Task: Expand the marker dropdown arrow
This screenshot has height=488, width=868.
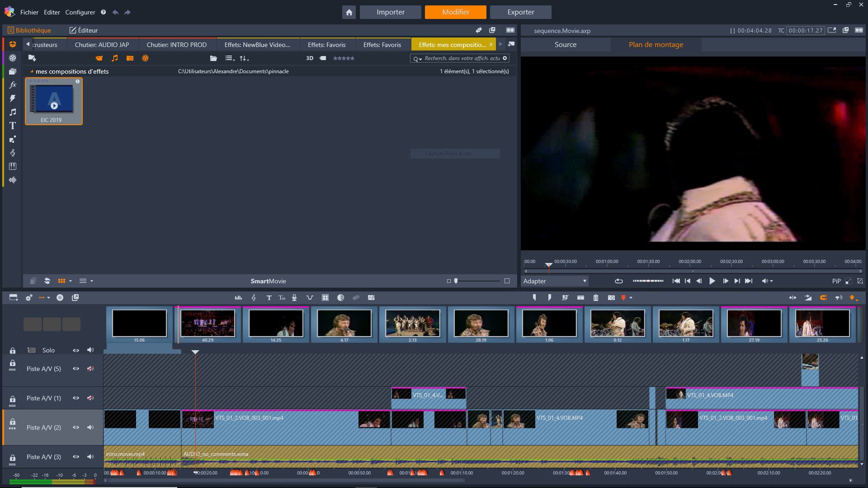Action: (x=631, y=298)
